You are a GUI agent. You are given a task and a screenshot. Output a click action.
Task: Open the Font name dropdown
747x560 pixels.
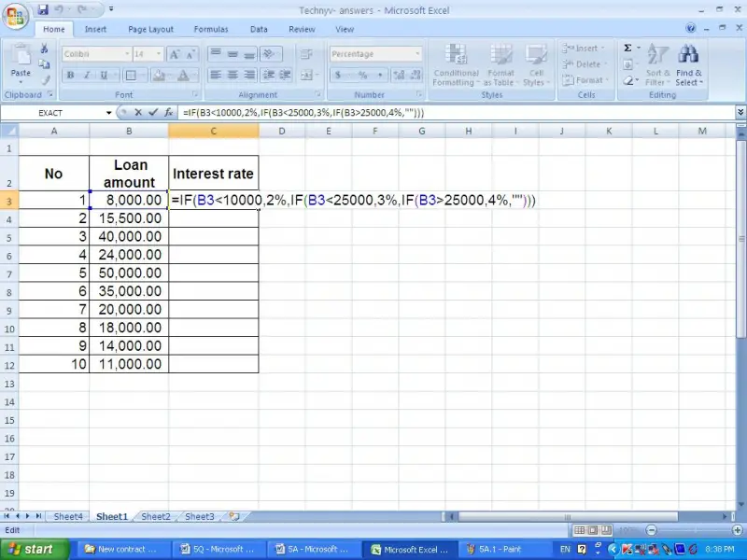pyautogui.click(x=127, y=54)
